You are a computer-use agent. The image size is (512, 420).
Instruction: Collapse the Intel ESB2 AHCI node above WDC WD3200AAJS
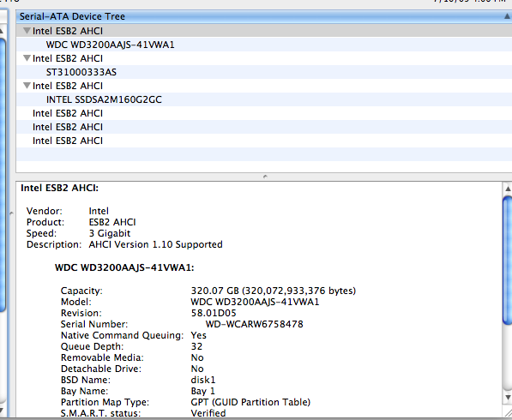click(x=27, y=31)
